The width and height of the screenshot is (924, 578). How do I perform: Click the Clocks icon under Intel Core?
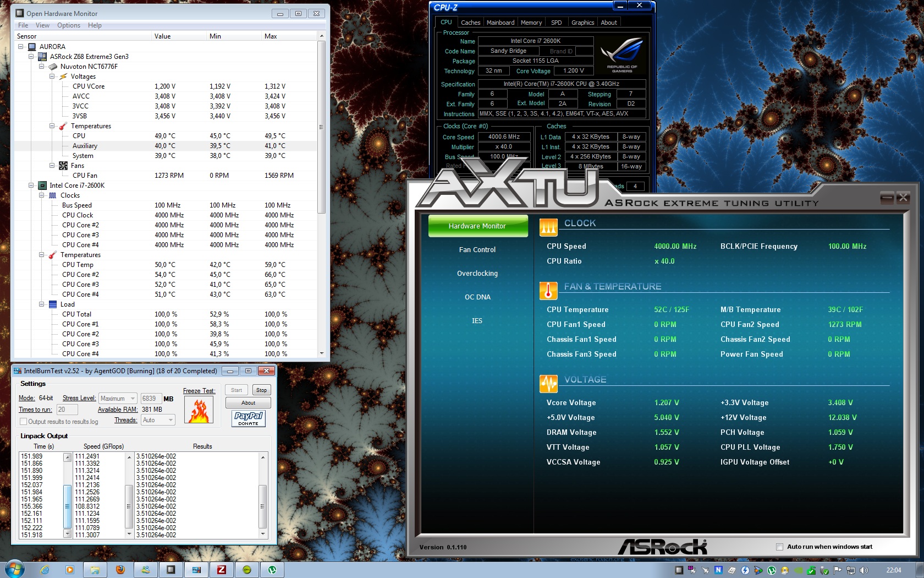tap(53, 195)
